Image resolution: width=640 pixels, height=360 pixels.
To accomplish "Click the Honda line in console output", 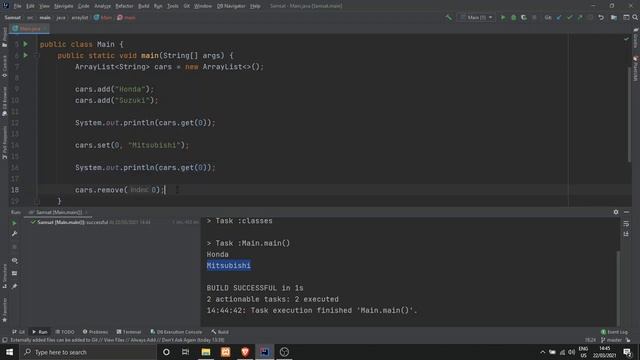I will coord(218,254).
